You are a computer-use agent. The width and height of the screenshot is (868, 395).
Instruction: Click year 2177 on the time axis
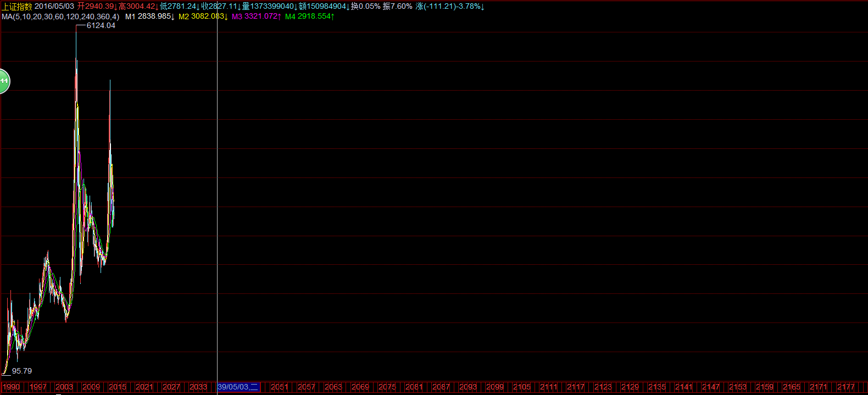click(x=845, y=387)
